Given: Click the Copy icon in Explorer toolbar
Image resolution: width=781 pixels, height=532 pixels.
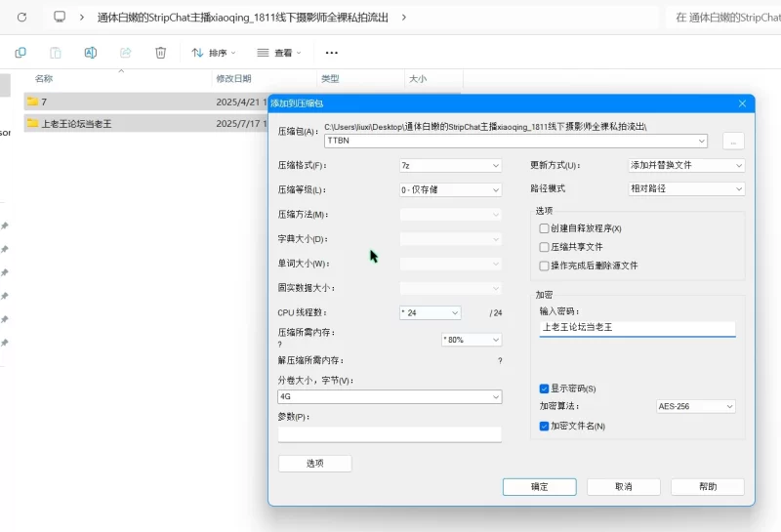Looking at the screenshot, I should (x=21, y=53).
